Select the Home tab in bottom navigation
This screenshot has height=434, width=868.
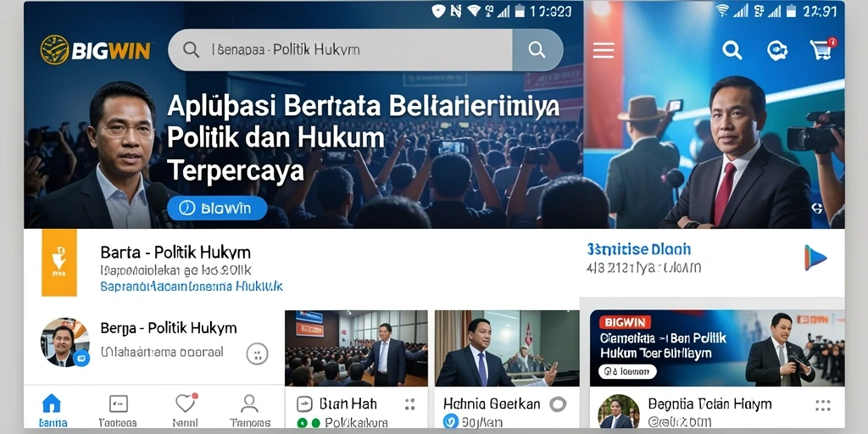[52, 410]
